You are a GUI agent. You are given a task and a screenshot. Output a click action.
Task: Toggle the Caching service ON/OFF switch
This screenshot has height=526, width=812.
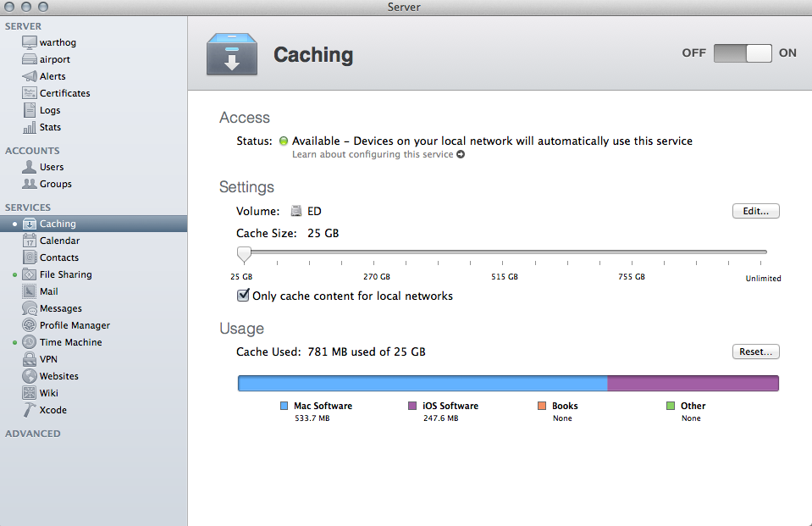(743, 53)
